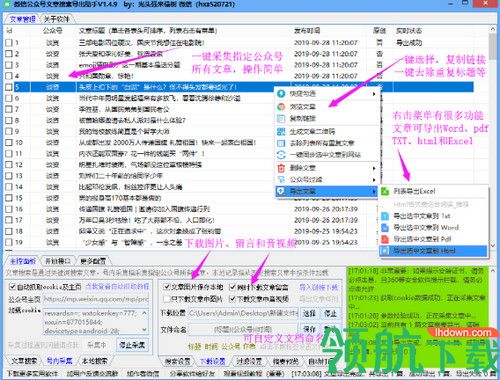Expand the 删除文章 submenu arrow
500x380 pixels.
pos(374,168)
